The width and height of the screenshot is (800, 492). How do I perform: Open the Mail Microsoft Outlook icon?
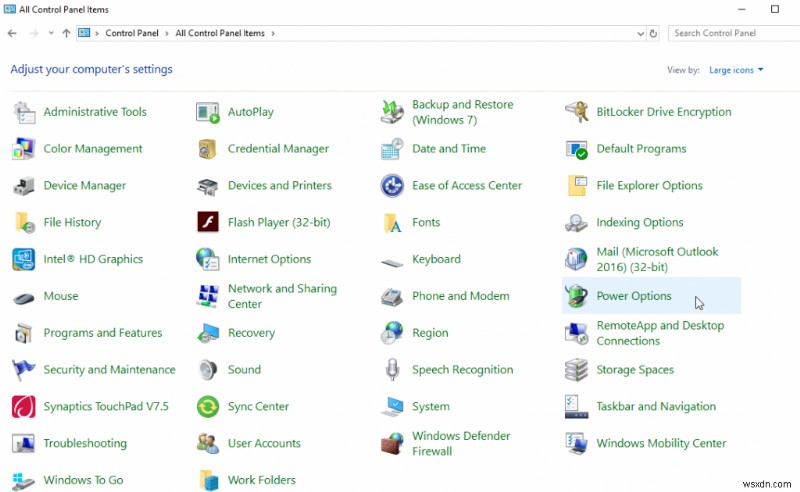[x=577, y=259]
